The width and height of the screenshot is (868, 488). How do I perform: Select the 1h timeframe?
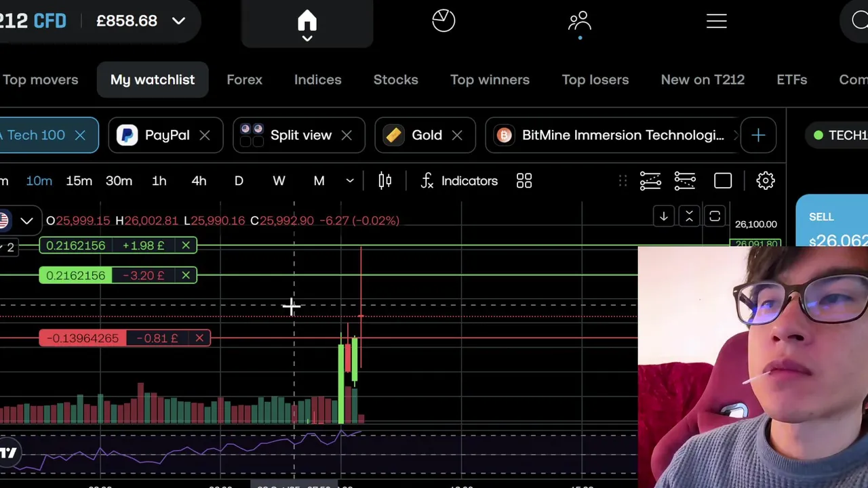pyautogui.click(x=159, y=181)
